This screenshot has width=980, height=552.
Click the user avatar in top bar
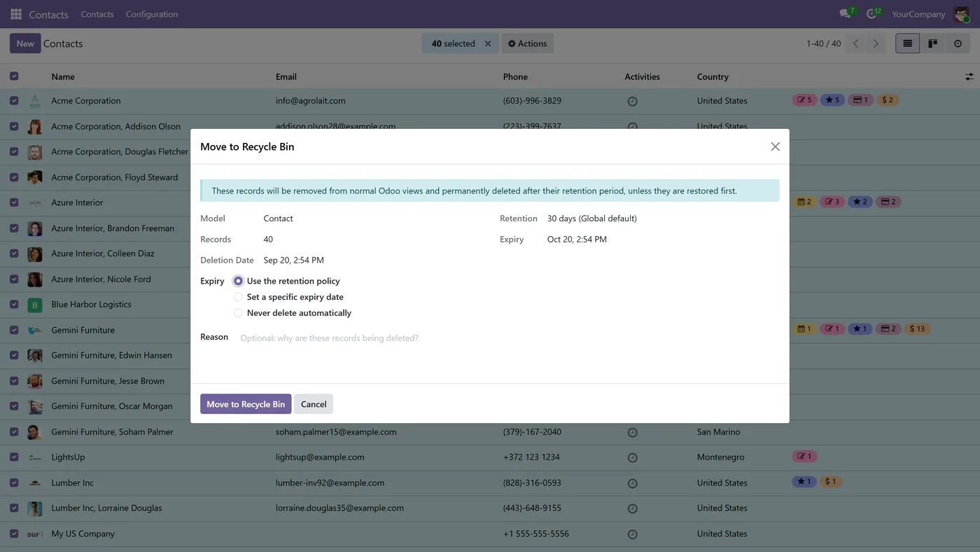(961, 14)
